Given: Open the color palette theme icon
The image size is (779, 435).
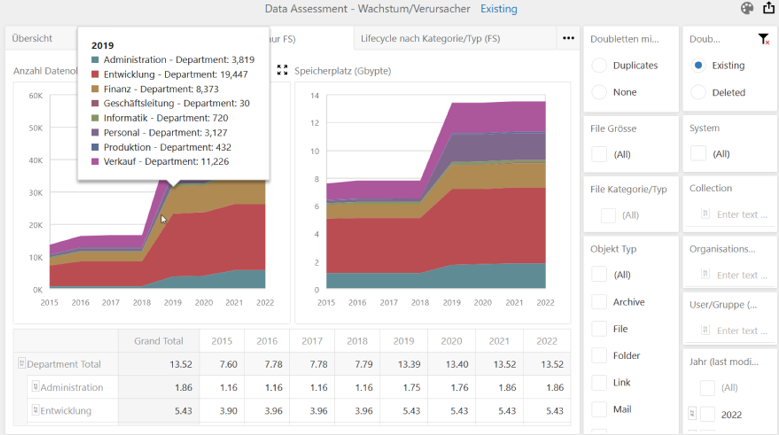Looking at the screenshot, I should click(x=747, y=9).
